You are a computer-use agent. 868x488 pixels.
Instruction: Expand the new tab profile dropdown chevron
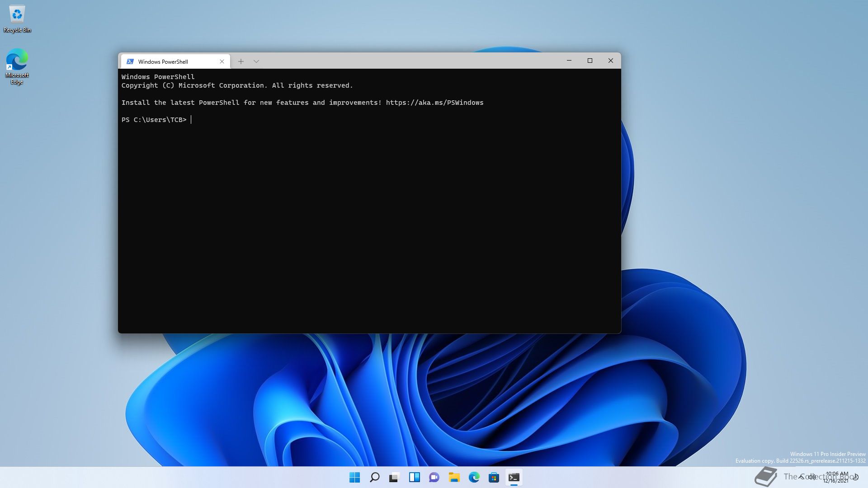click(256, 61)
